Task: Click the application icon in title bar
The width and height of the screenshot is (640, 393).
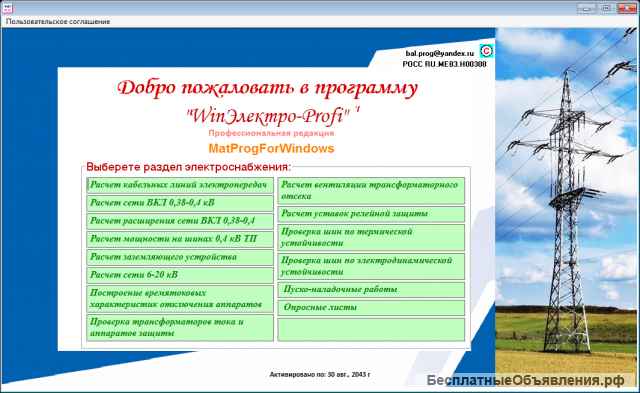Action: (x=7, y=8)
